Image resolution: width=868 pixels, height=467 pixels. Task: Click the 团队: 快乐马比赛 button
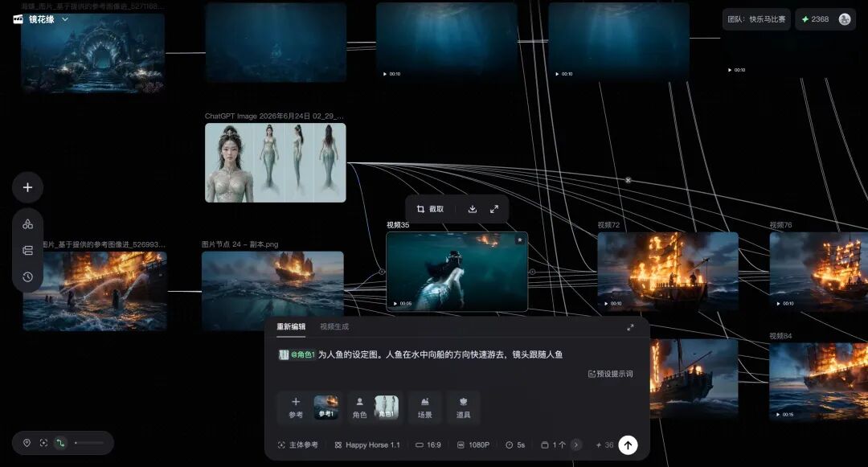(x=756, y=19)
